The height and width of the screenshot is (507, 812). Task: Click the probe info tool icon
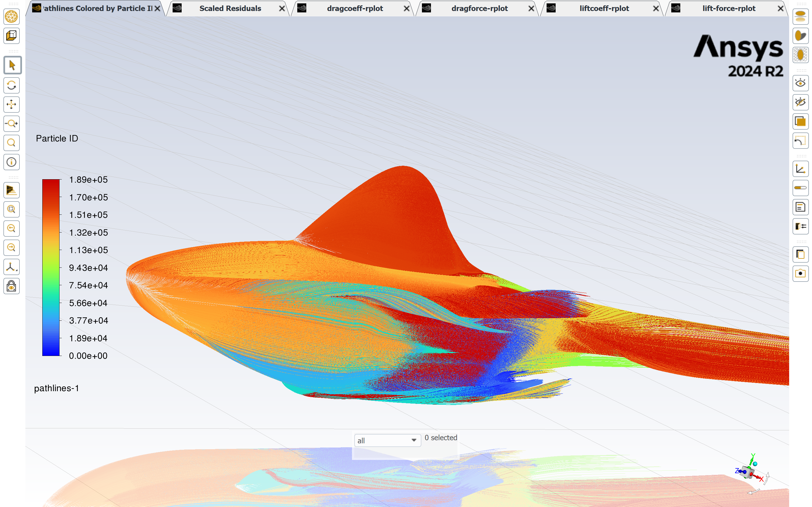tap(11, 162)
